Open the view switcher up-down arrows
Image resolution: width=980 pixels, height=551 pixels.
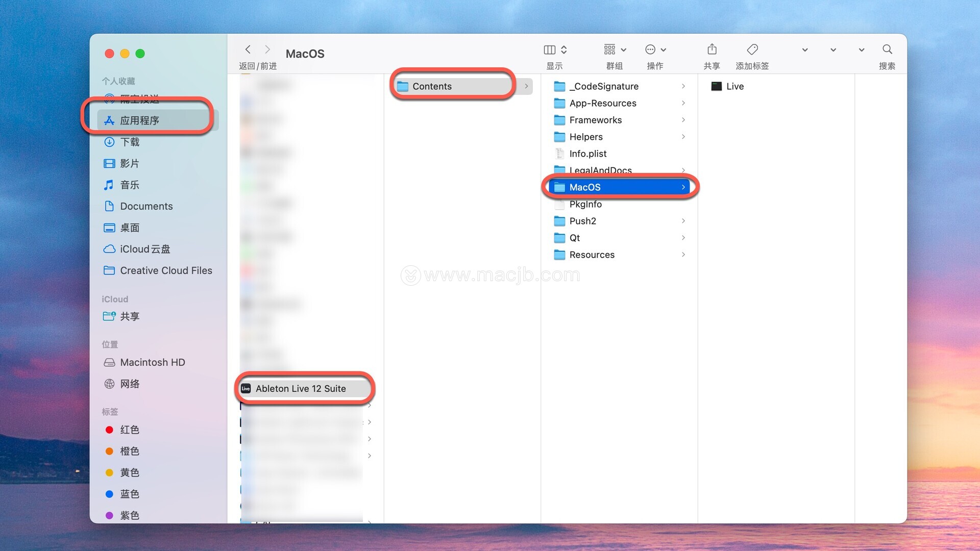tap(564, 49)
